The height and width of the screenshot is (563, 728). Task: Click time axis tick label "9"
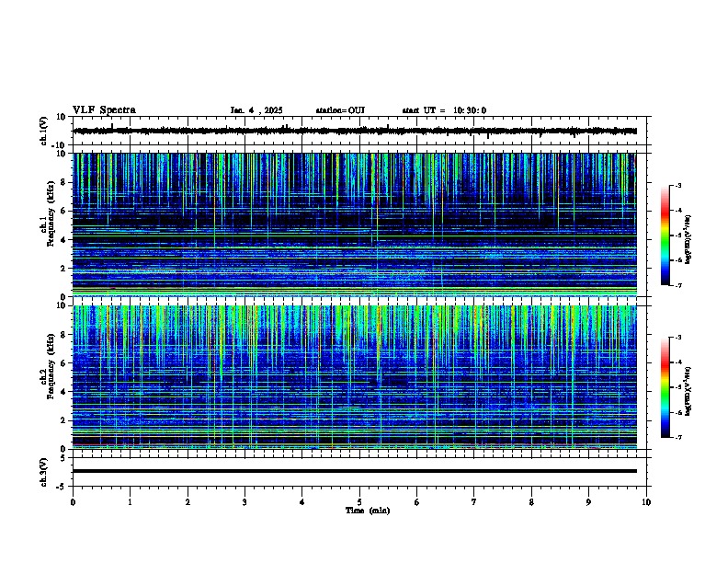(x=588, y=501)
